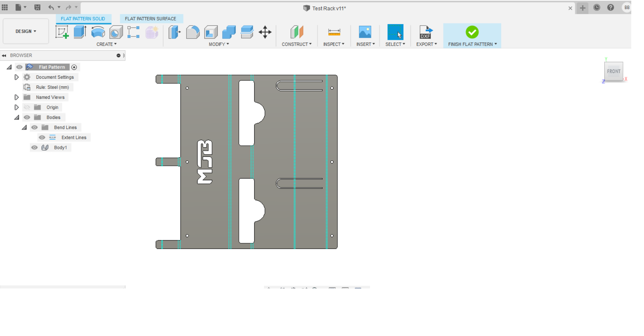The image size is (644, 336).
Task: Click the Insert image icon
Action: [x=365, y=32]
